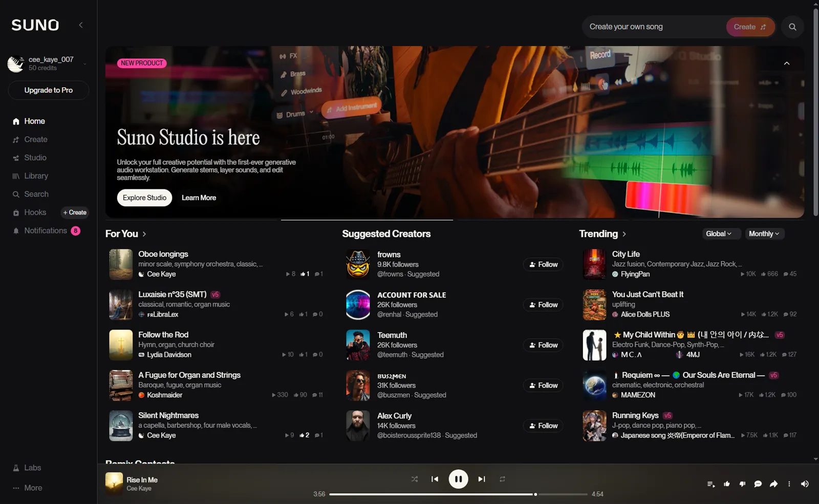This screenshot has width=819, height=504.
Task: Follow the creator Teemuth
Action: [543, 345]
